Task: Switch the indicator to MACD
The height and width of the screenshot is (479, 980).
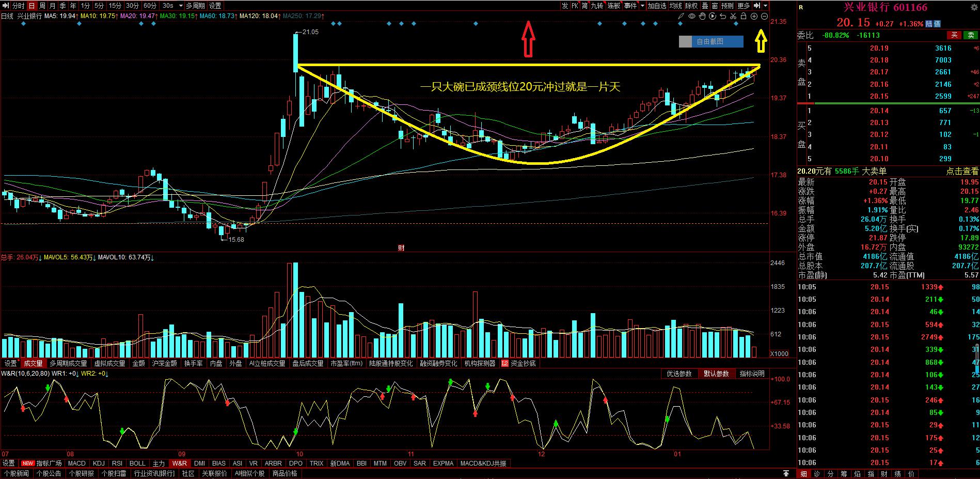Action: [77, 463]
